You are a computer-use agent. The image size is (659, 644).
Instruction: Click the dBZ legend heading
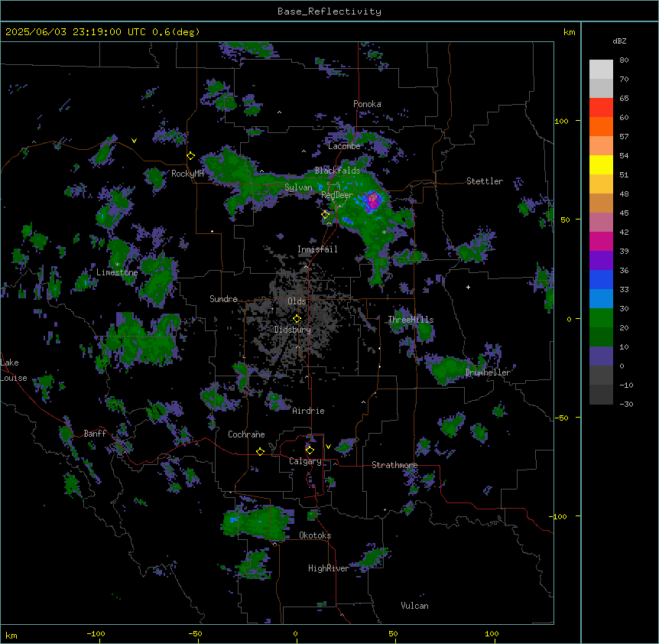619,41
